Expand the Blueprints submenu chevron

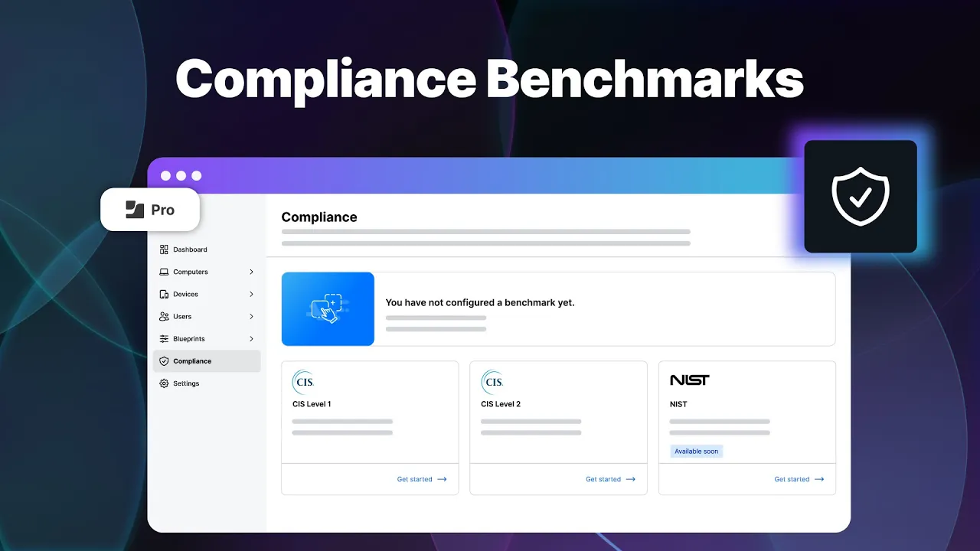pyautogui.click(x=251, y=338)
